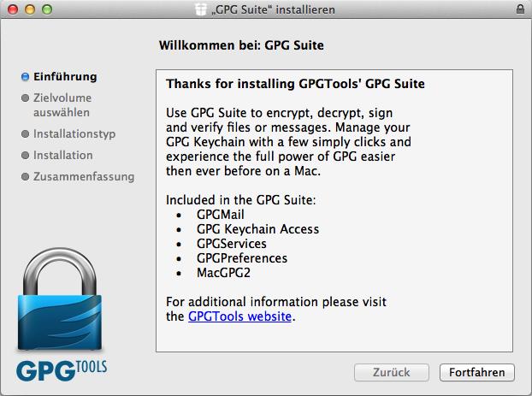Select the Zusammenfassung step label
532x396 pixels.
tap(84, 177)
